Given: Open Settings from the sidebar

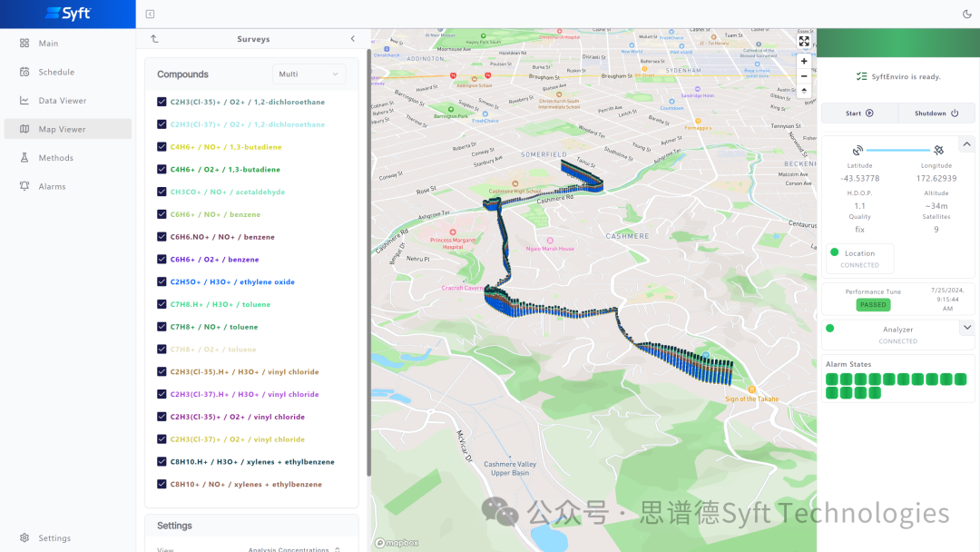Looking at the screenshot, I should pos(67,537).
